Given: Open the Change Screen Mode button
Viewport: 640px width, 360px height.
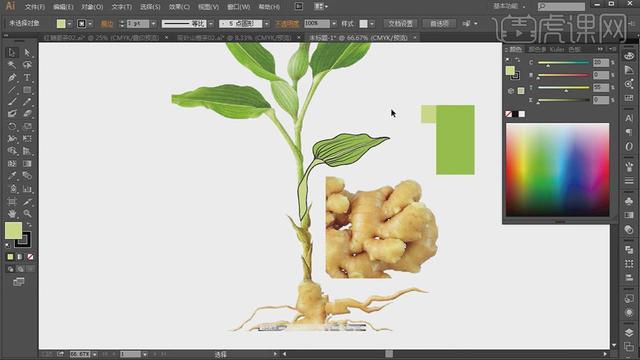Looking at the screenshot, I should coord(19,282).
